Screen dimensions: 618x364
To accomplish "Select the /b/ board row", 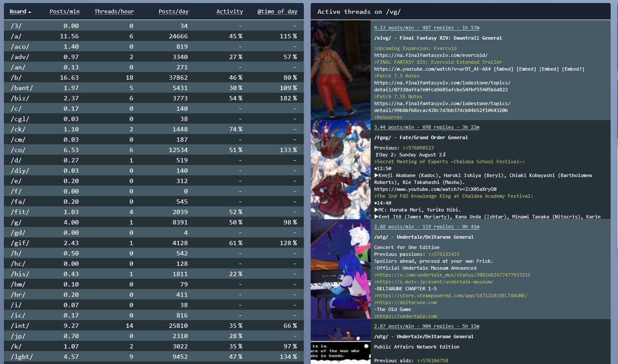I will pos(154,78).
